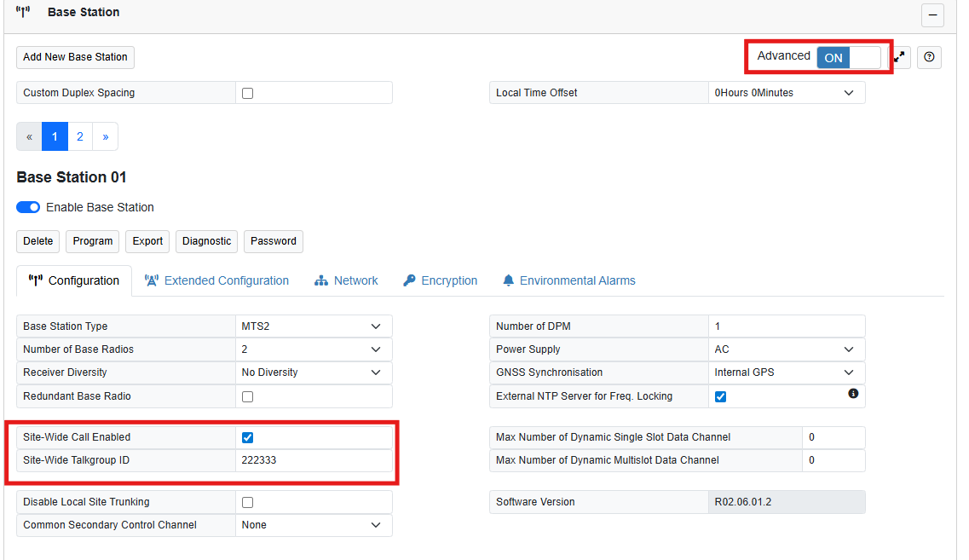
Task: Click the Number of DPM field
Action: [x=786, y=326]
